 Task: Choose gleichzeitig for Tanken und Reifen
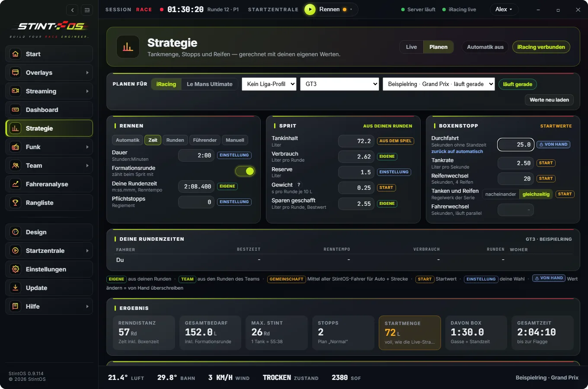coord(536,194)
